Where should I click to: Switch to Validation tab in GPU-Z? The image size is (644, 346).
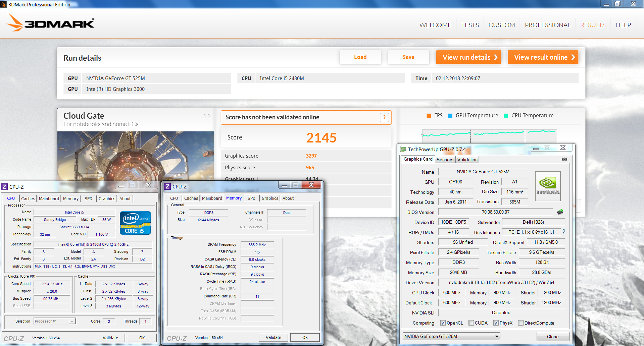[x=467, y=160]
